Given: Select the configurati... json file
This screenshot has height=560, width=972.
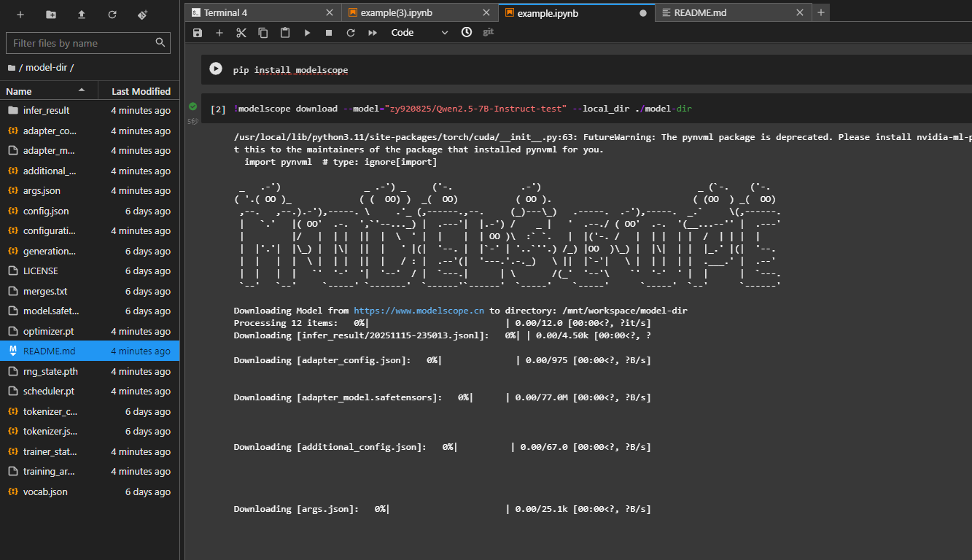Looking at the screenshot, I should click(x=90, y=231).
